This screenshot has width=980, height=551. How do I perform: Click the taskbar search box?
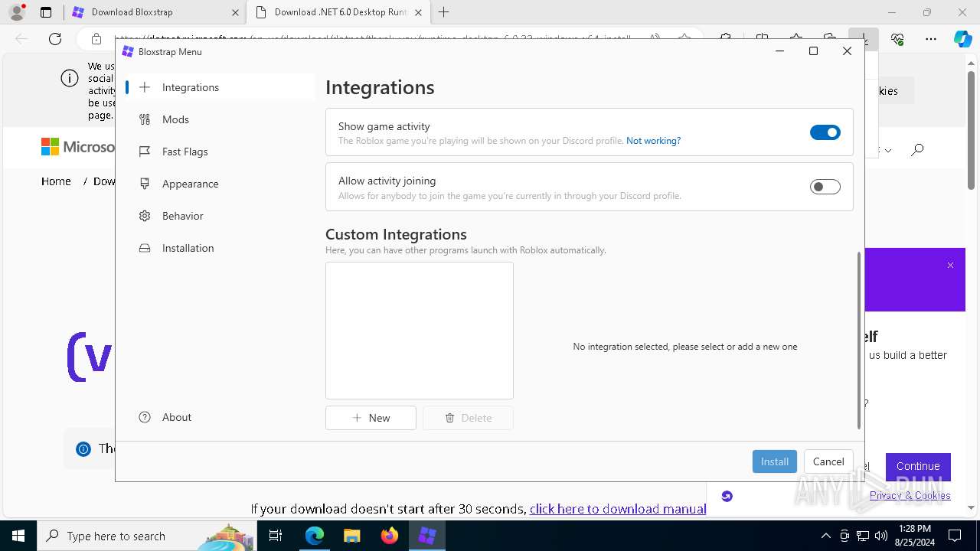[147, 536]
